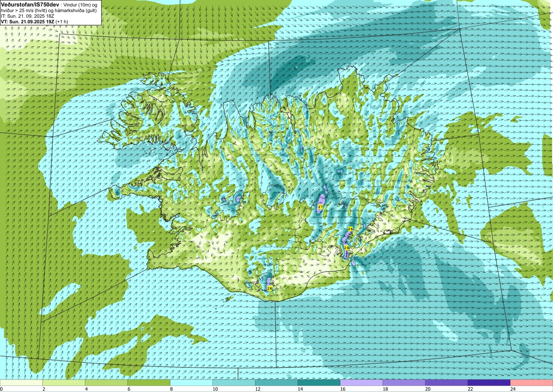Click the scale value 2
Image resolution: width=553 pixels, height=392 pixels.
43,389
